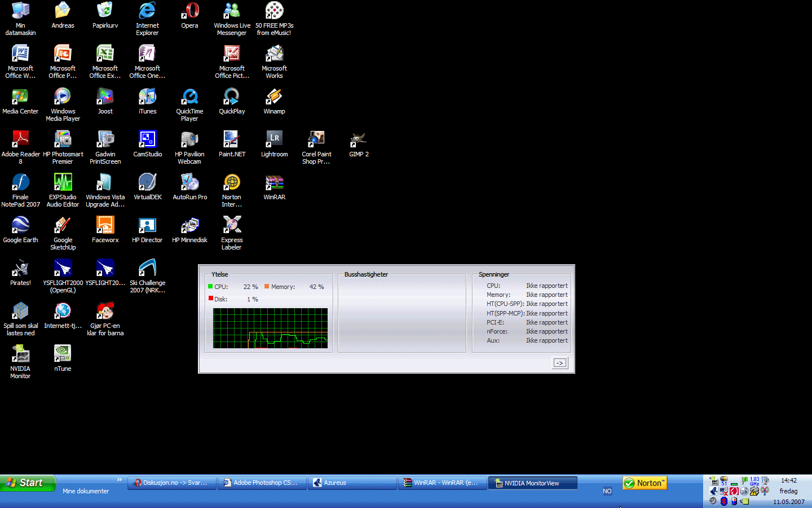Open the YSFLIGHT2000 (OpenGL) icon

63,276
